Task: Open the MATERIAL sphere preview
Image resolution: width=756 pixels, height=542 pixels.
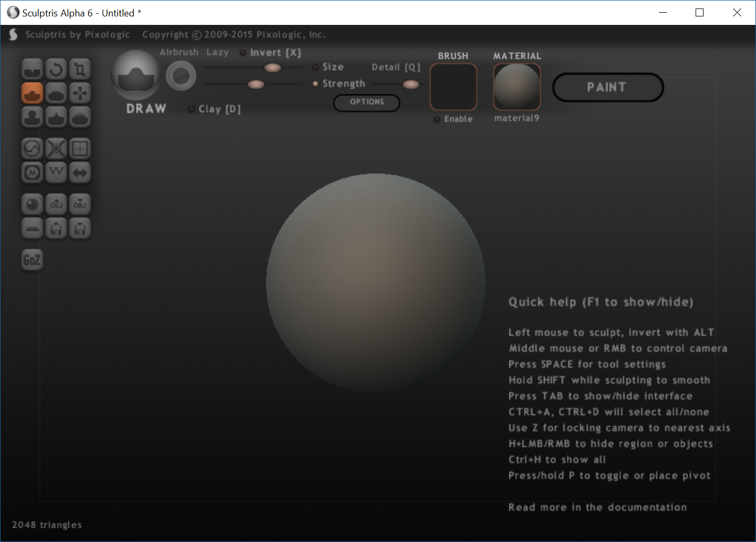Action: [x=517, y=87]
